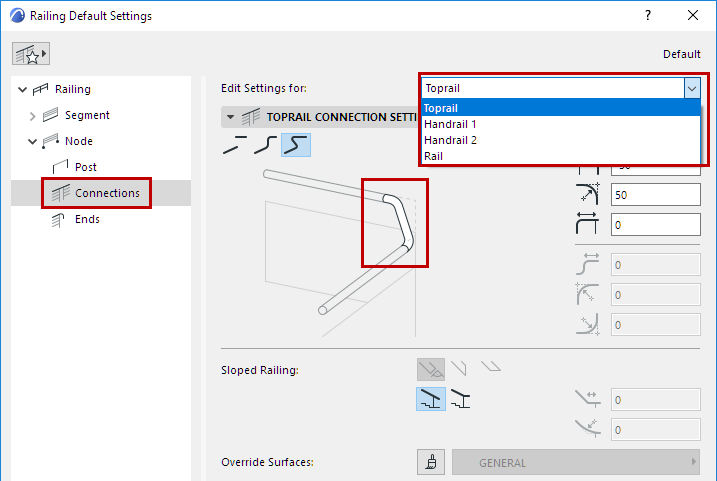Screen dimensions: 717x481
Task: Open the Edit Settings for dropdown arrow
Action: click(x=691, y=88)
